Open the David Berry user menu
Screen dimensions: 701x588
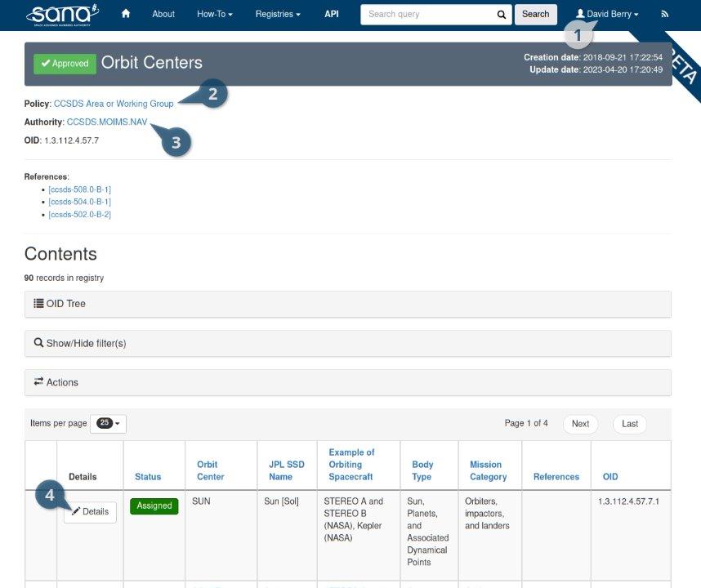click(x=607, y=14)
